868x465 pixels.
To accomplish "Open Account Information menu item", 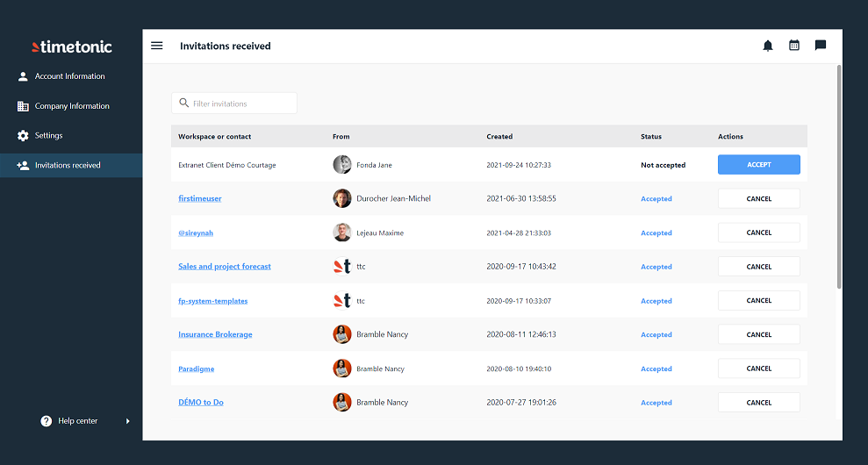I will point(71,76).
